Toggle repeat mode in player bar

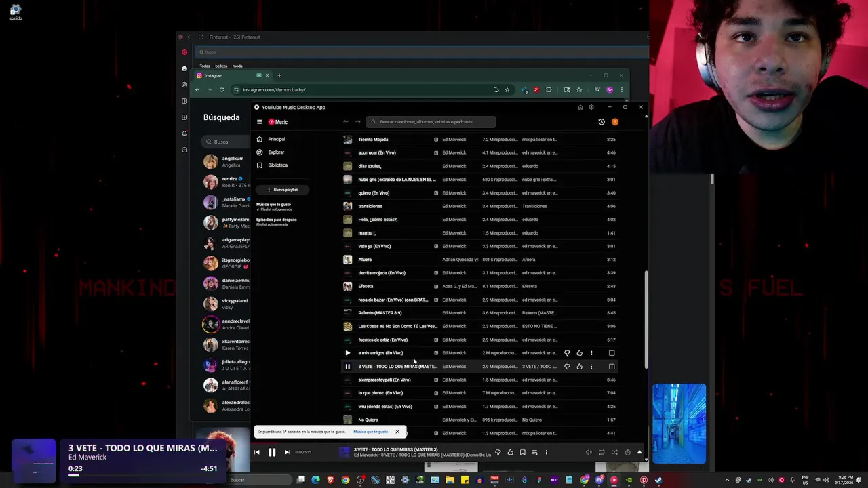(x=601, y=452)
